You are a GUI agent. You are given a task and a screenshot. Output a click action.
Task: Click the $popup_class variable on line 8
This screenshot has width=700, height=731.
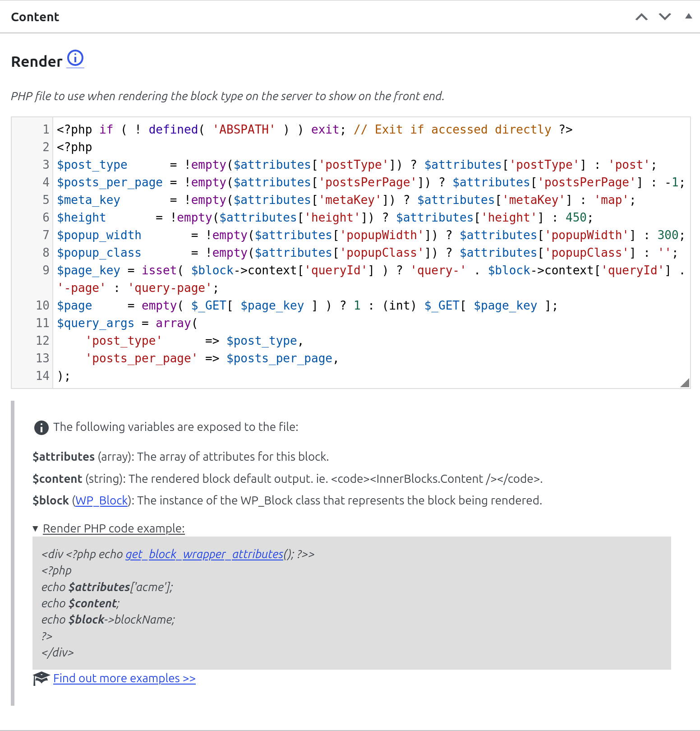click(x=99, y=253)
